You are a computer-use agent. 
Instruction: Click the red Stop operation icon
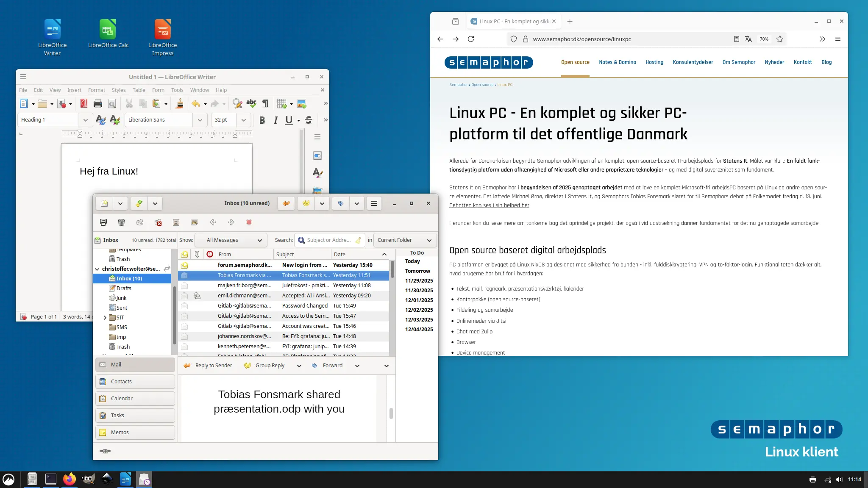249,222
